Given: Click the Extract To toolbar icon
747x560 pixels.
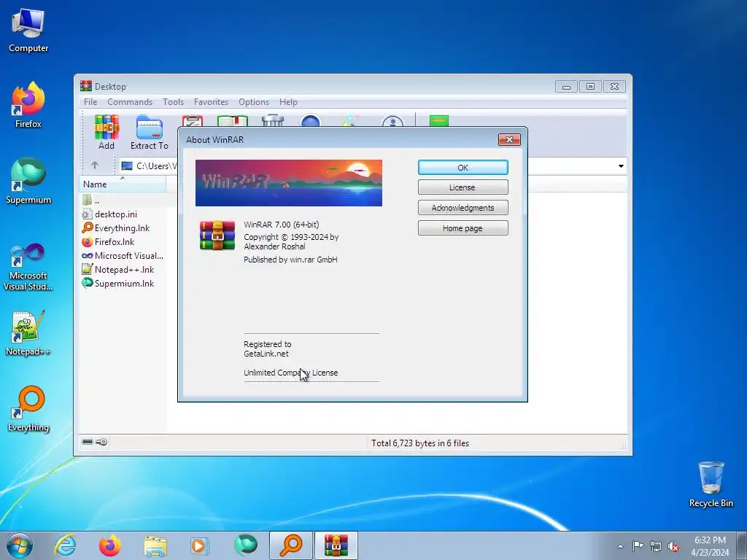Looking at the screenshot, I should pyautogui.click(x=149, y=132).
